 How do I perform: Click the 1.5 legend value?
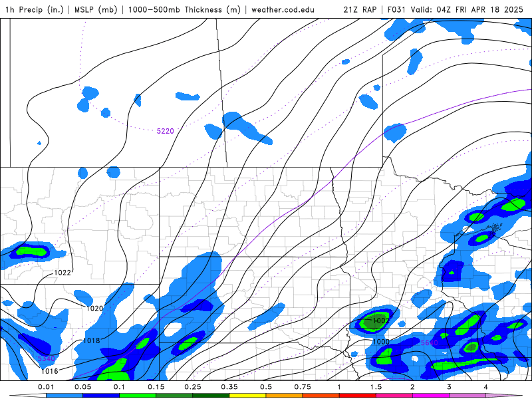coord(376,387)
